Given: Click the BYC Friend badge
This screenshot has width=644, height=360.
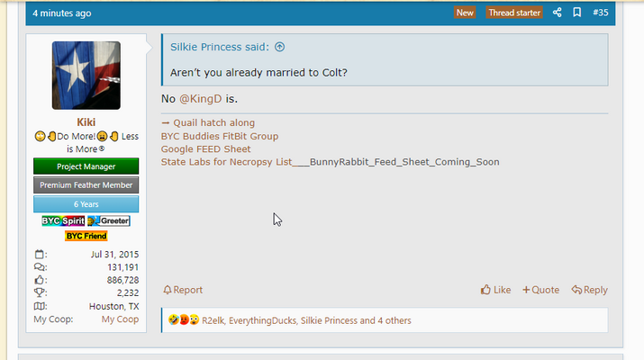Looking at the screenshot, I should 86,236.
